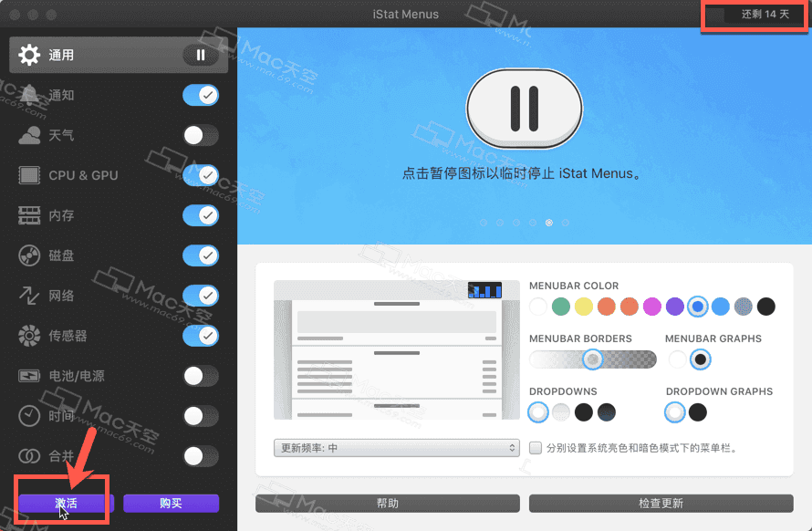This screenshot has height=531, width=812.
Task: Disable the 网络 switch
Action: 201,296
